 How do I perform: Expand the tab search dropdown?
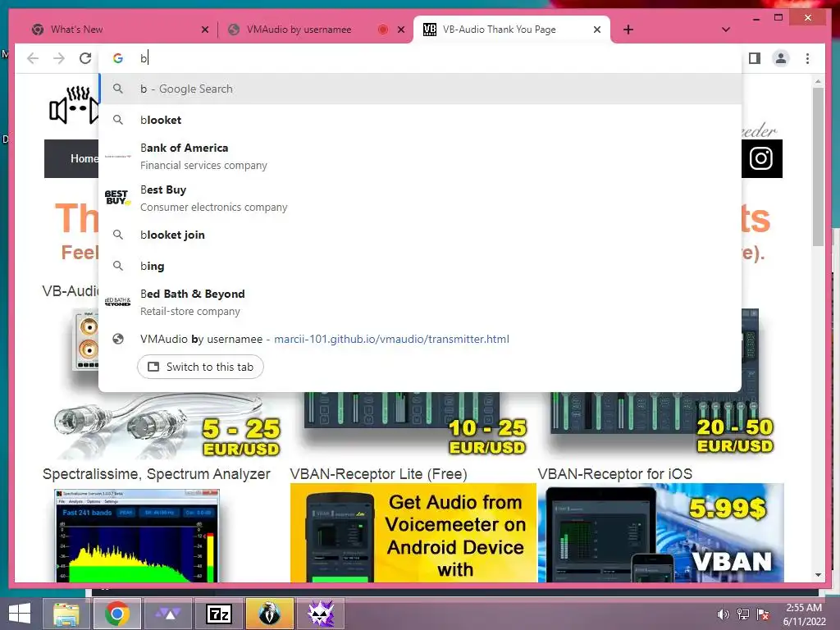(x=726, y=30)
